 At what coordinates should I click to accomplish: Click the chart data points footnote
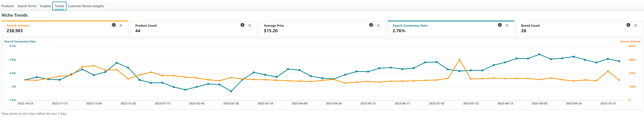point(34,114)
